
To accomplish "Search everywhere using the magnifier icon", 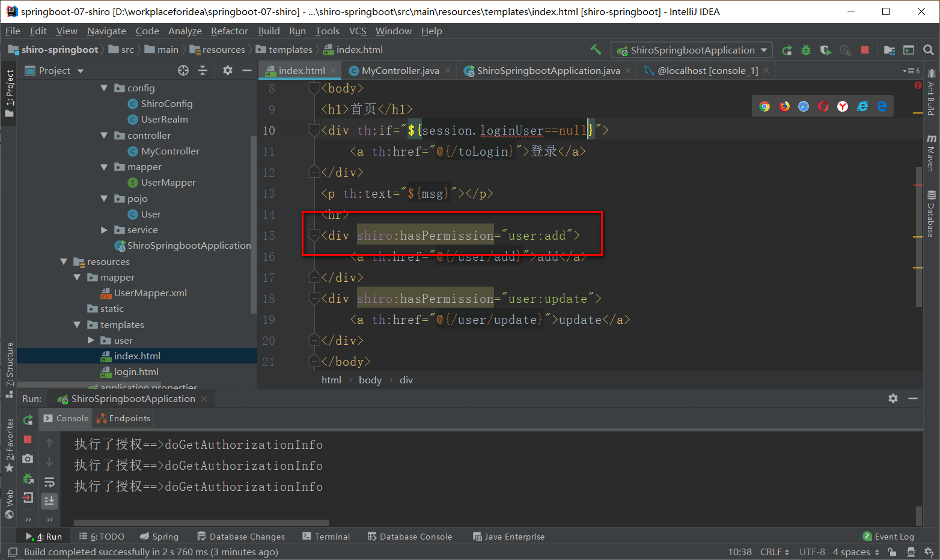I will (x=929, y=50).
